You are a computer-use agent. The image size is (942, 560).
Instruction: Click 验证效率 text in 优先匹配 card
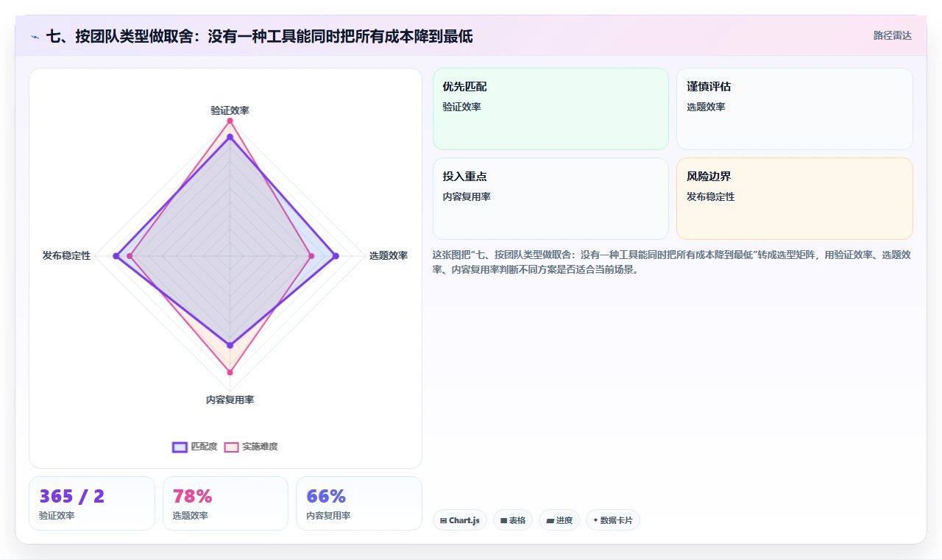tap(461, 107)
